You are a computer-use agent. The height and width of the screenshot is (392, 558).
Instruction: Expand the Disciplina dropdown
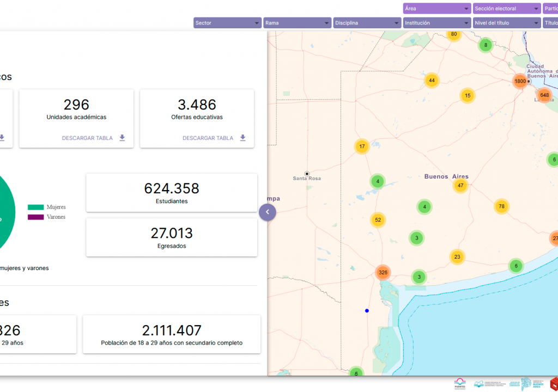tap(367, 23)
